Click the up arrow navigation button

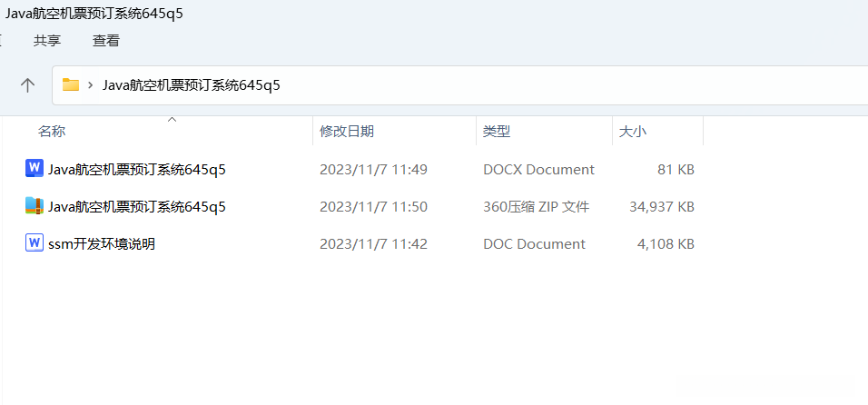(x=28, y=85)
